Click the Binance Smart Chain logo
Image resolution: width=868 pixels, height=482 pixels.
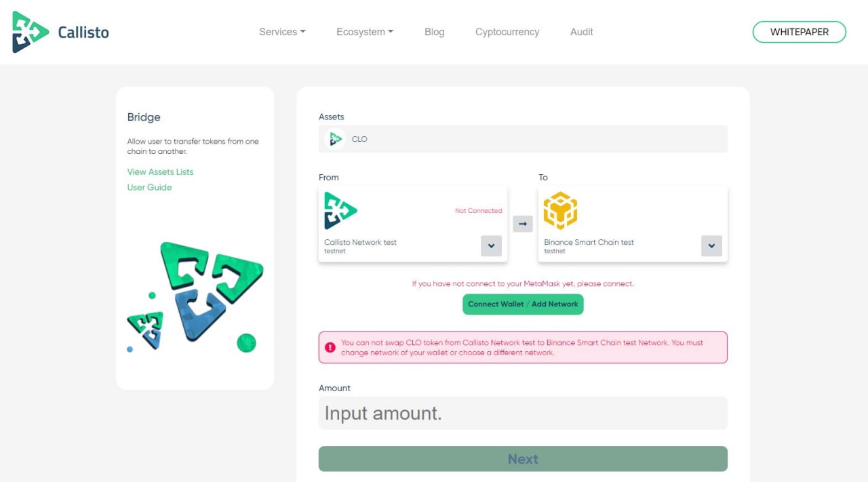pos(560,210)
